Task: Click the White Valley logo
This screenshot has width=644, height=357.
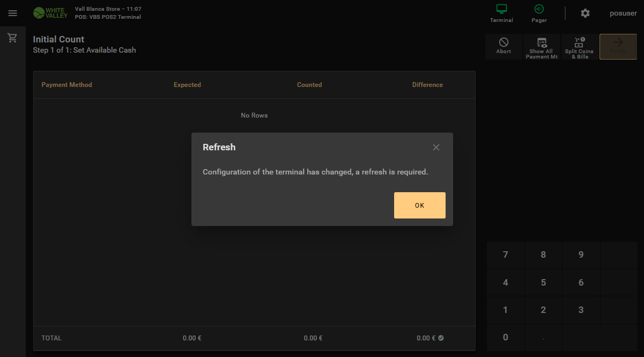Action: [50, 13]
